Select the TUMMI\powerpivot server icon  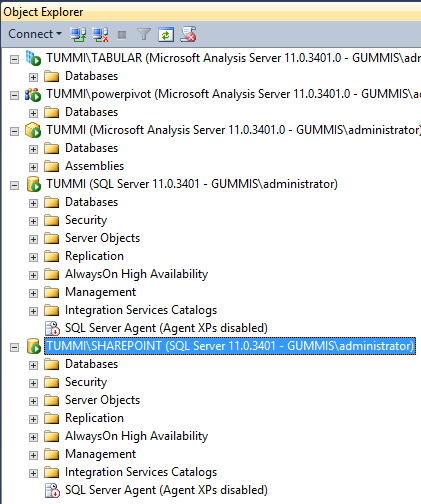[x=33, y=94]
